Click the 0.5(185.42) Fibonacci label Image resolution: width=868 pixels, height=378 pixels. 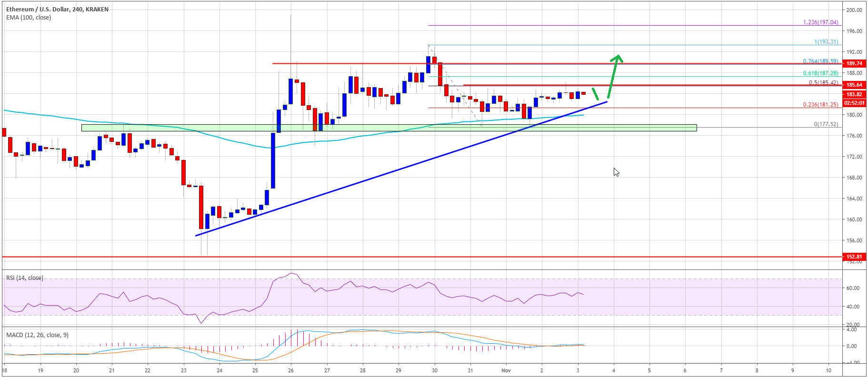click(823, 83)
